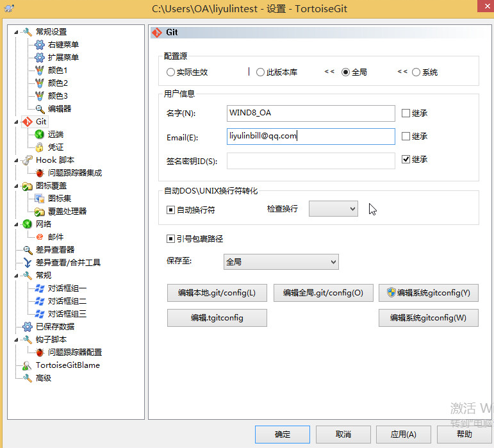Open the 远端 settings page
494x448 pixels.
[x=56, y=135]
